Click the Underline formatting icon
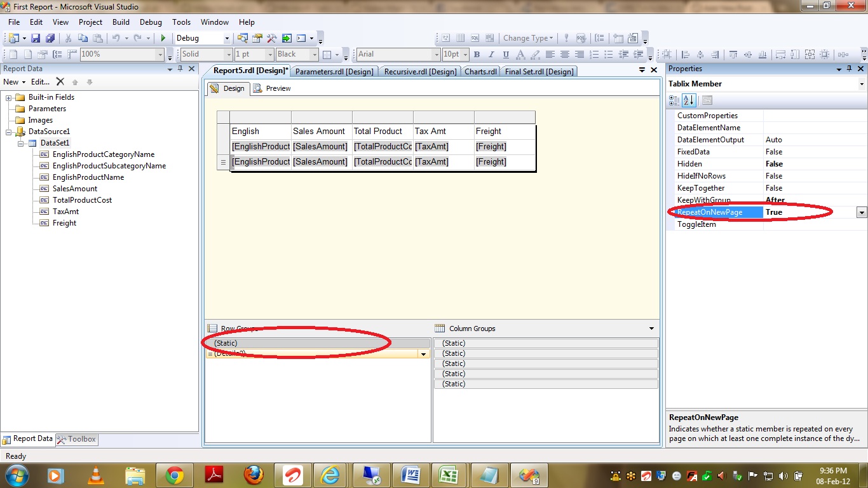Screen dimensions: 868x488 point(505,55)
